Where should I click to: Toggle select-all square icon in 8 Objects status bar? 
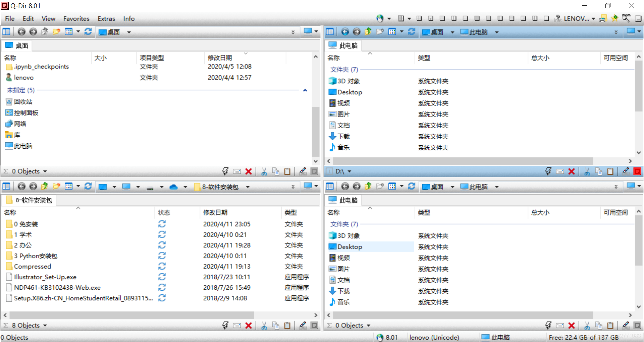coord(314,326)
